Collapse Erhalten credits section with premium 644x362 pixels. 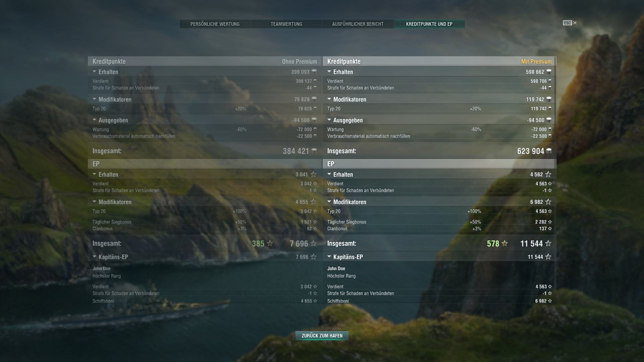(329, 72)
